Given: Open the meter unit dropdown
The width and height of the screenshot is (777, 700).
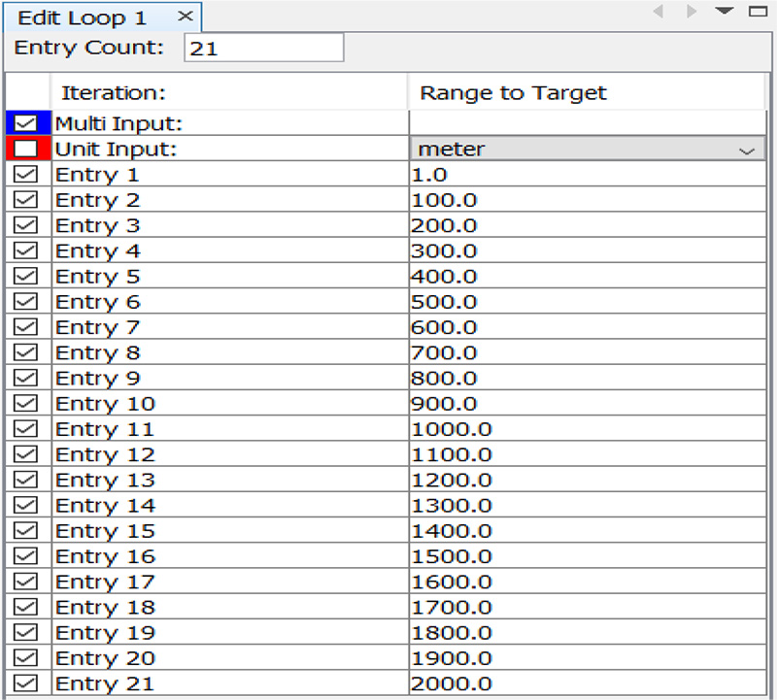Looking at the screenshot, I should (x=586, y=150).
